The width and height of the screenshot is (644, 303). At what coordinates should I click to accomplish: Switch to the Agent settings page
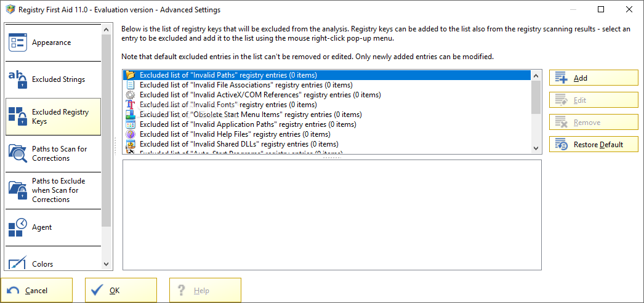point(53,227)
